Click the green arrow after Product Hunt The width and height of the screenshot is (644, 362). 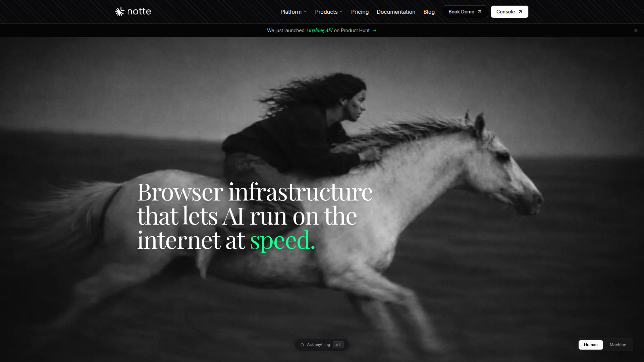375,31
